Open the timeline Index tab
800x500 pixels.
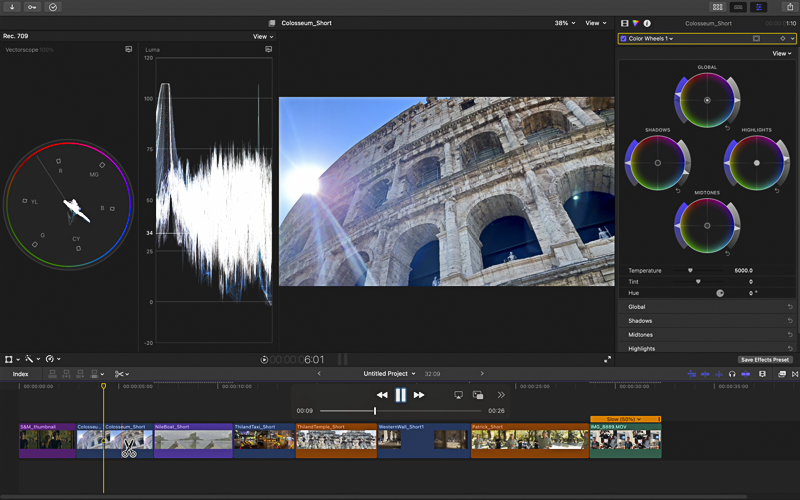pos(20,374)
